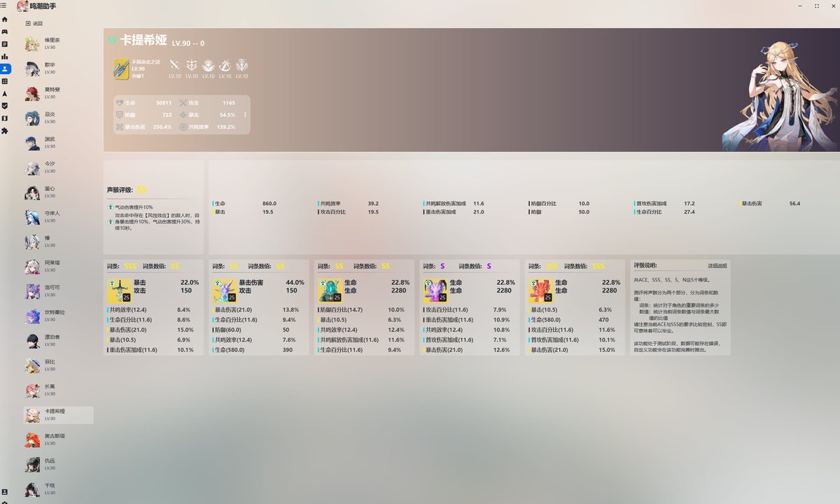Open the navigation arrow page in sidebar
840x504 pixels.
coord(5,93)
